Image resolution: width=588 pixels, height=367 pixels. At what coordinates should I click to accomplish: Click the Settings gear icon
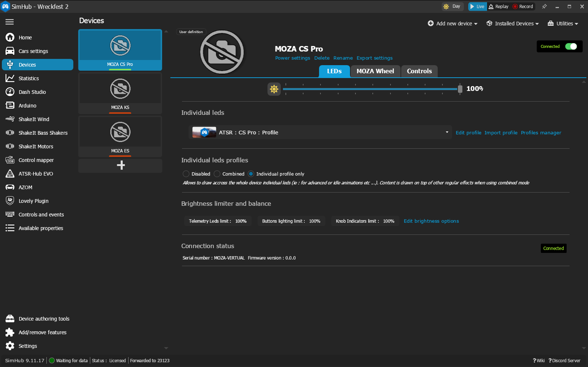[10, 346]
